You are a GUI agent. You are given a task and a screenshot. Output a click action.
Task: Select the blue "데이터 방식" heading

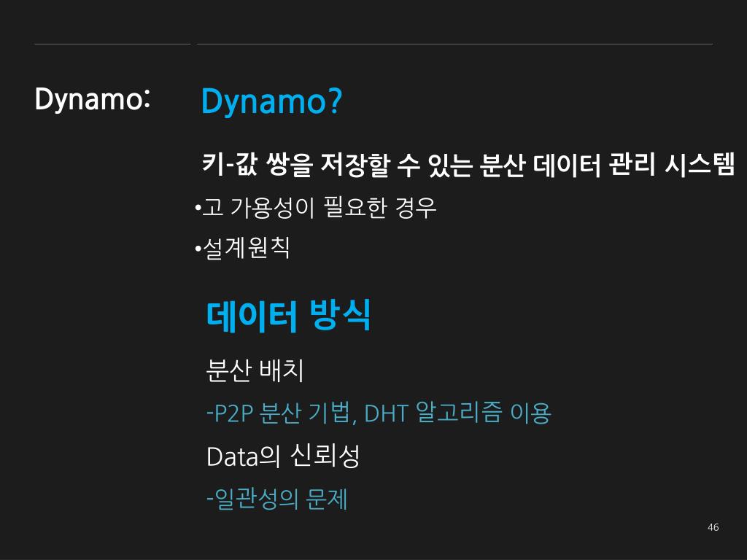[x=288, y=316]
